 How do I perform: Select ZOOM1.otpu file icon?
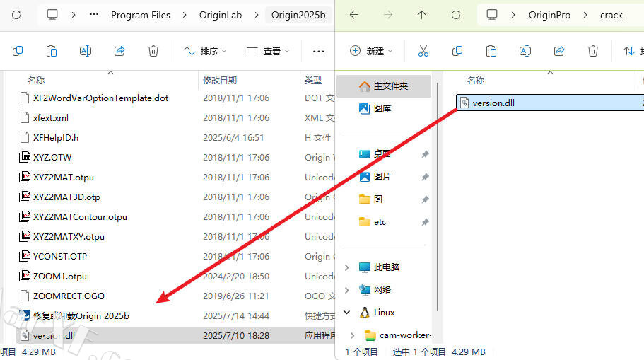pos(25,276)
